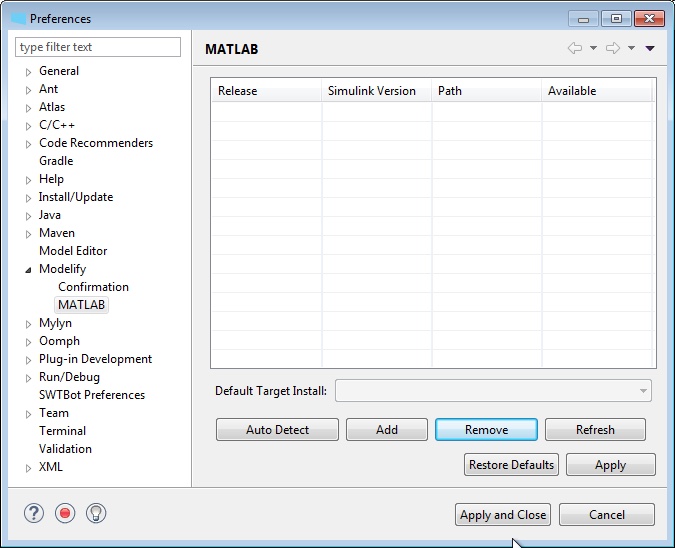Expand the Team tree node

coord(28,414)
